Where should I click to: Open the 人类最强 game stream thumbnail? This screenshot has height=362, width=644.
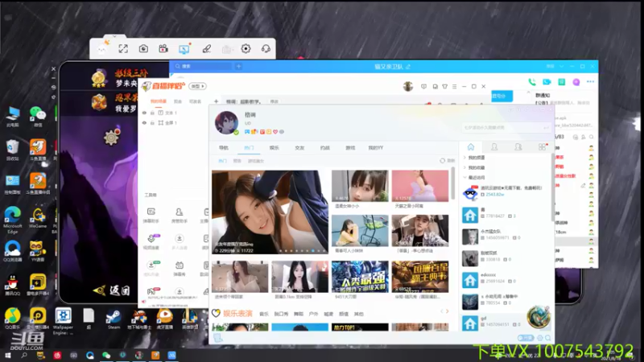pyautogui.click(x=360, y=277)
